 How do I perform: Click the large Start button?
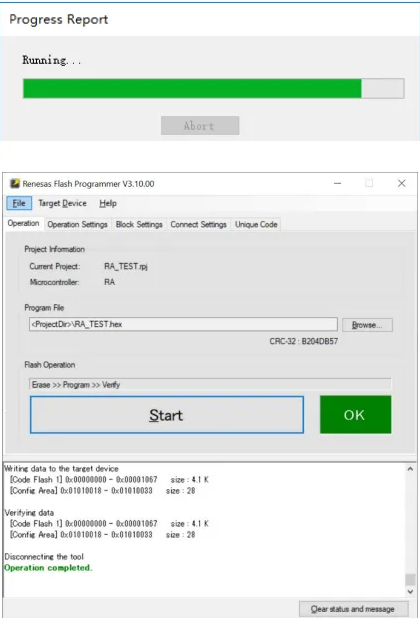coord(167,415)
